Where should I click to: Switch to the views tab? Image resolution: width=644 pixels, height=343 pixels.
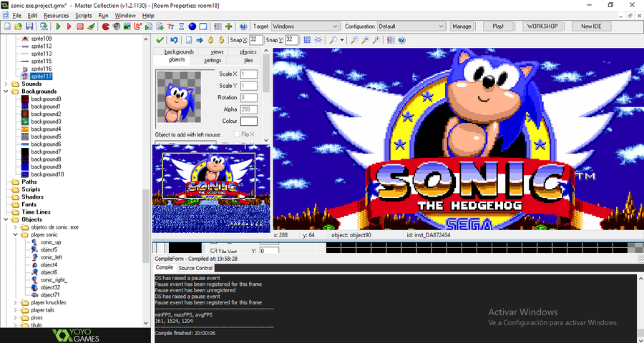click(x=217, y=51)
